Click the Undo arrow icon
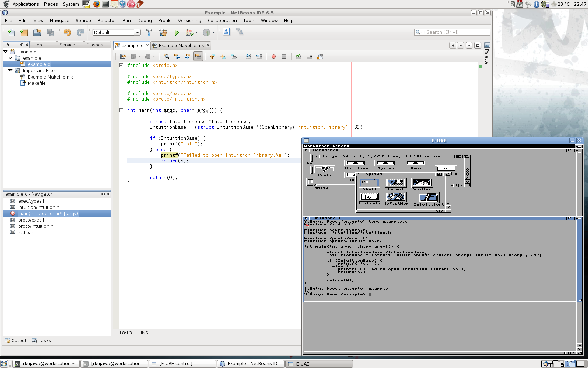The width and height of the screenshot is (588, 368). click(x=67, y=32)
